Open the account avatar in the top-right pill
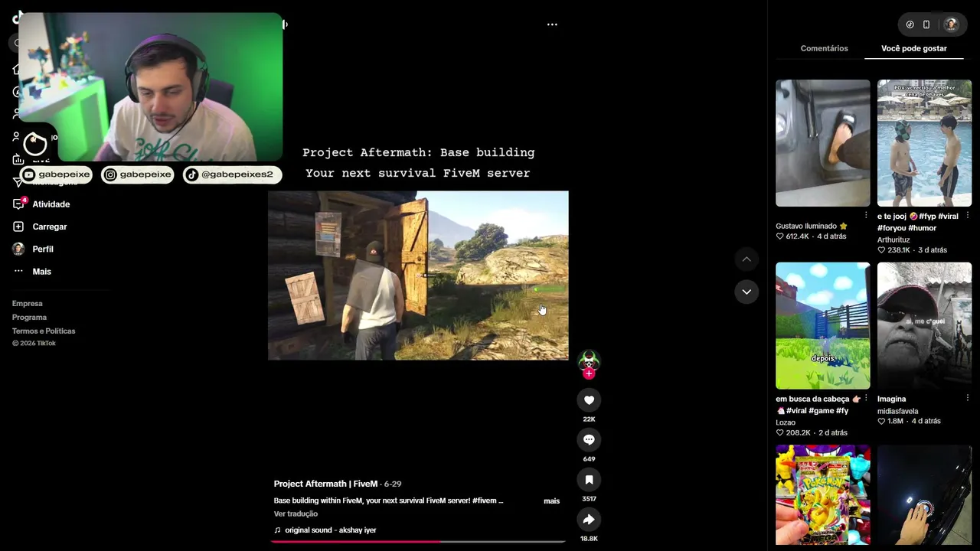 [x=951, y=24]
